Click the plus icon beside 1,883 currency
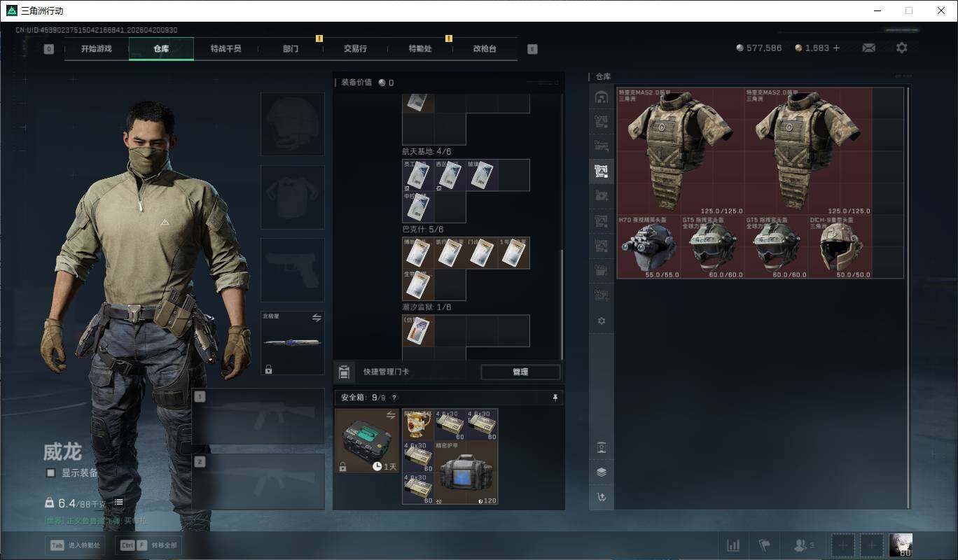The height and width of the screenshot is (560, 958). (836, 48)
